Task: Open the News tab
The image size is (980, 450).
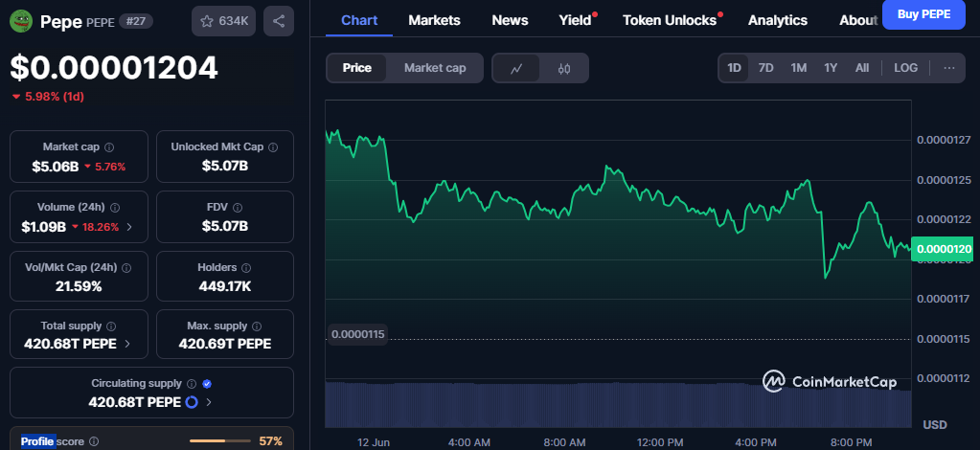Action: [510, 20]
